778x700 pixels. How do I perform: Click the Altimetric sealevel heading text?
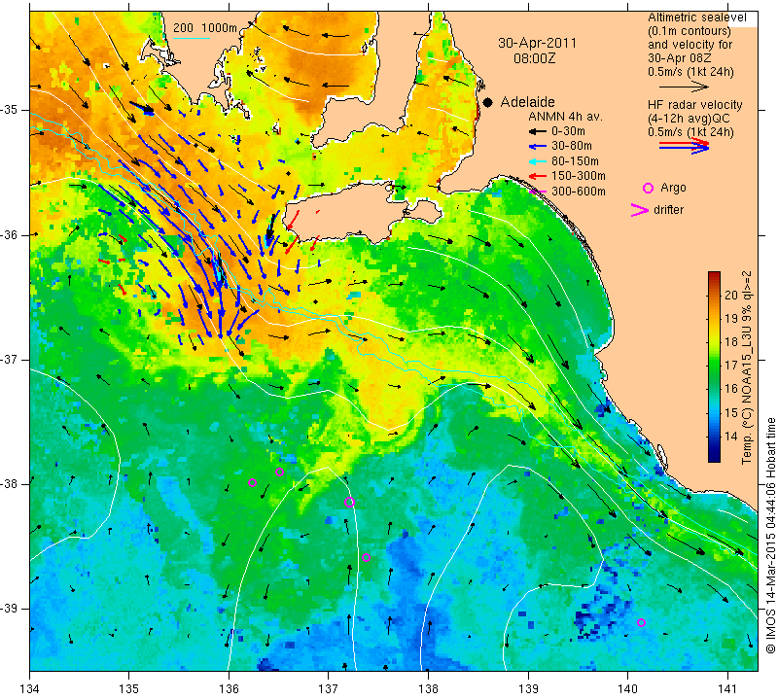pos(696,17)
